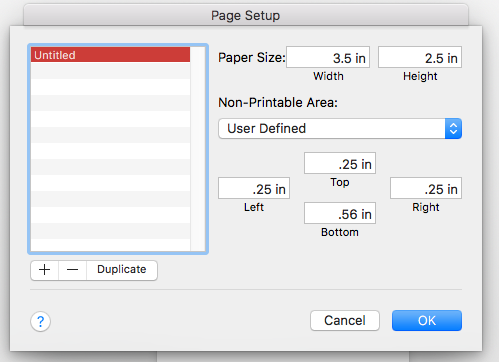Edit the Bottom margin field

pyautogui.click(x=340, y=213)
